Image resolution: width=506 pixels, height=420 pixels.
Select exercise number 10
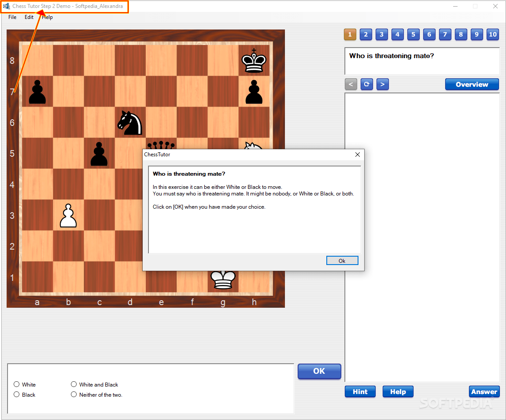point(492,34)
